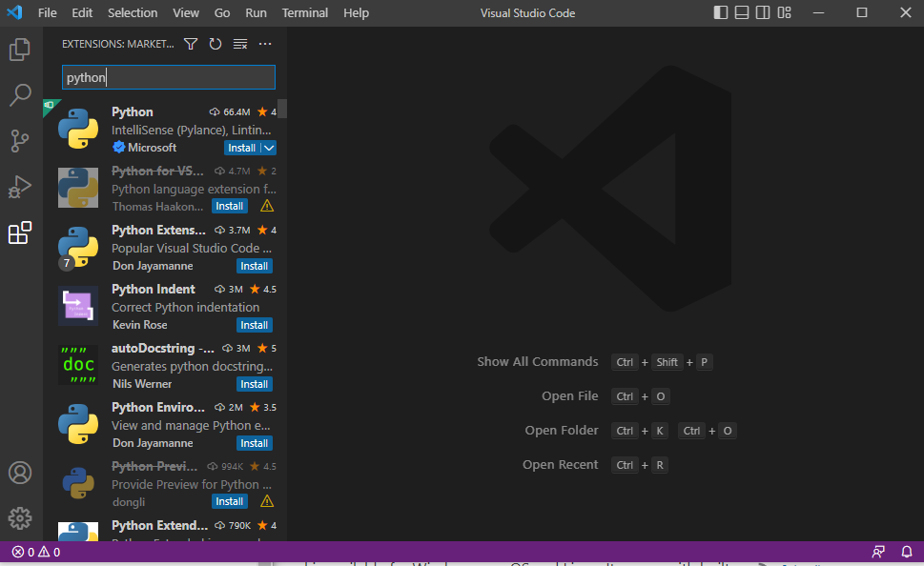924x566 pixels.
Task: Click the extensions list scrollbar thumb
Action: coord(282,109)
